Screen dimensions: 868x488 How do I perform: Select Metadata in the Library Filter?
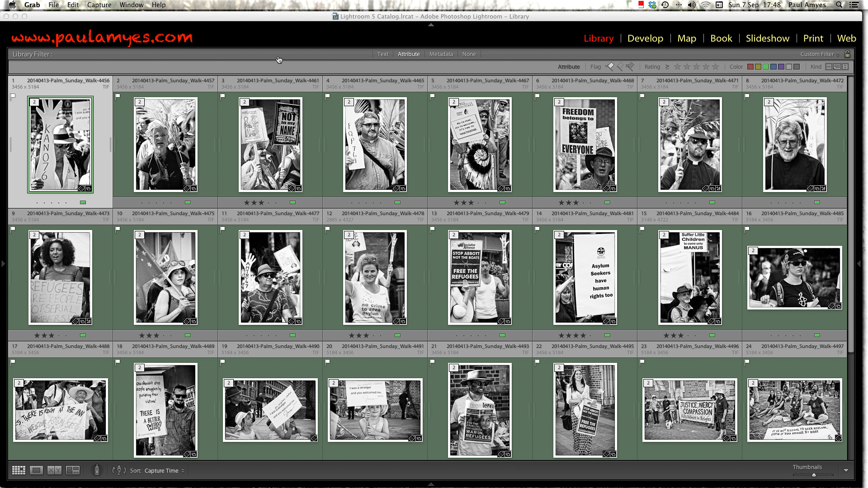click(441, 54)
